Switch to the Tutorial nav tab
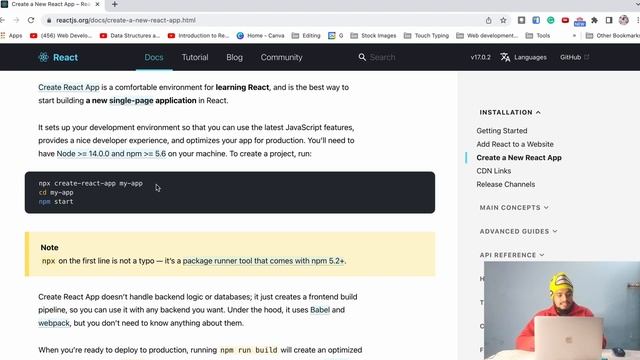Viewport: 640px width, 360px height. click(195, 57)
